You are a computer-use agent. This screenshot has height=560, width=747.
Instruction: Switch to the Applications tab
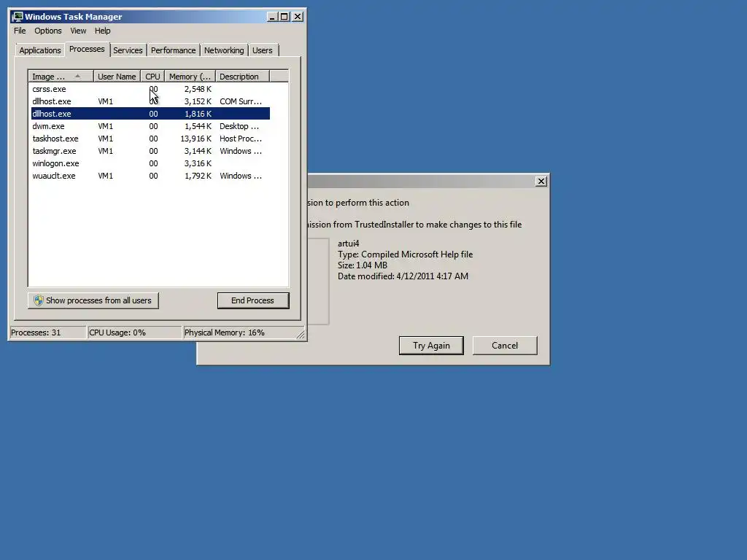coord(40,50)
